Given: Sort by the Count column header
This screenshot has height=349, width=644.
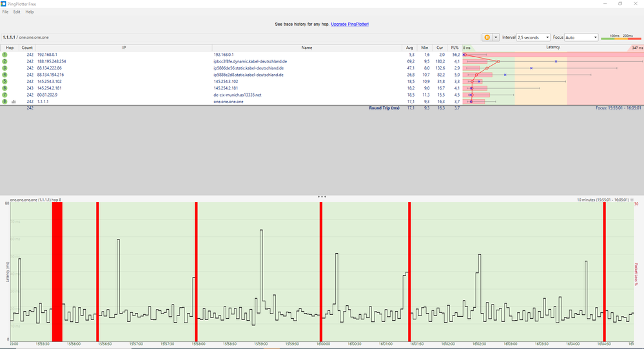Looking at the screenshot, I should [x=27, y=48].
